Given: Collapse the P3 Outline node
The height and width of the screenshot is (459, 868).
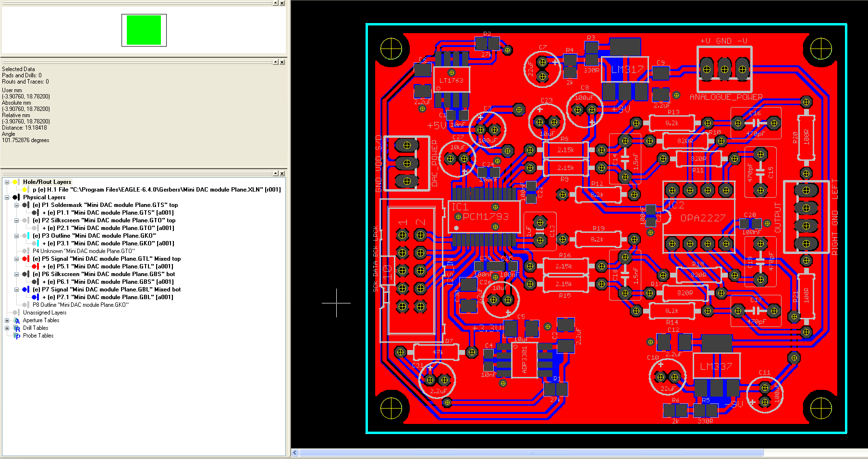Looking at the screenshot, I should 16,236.
